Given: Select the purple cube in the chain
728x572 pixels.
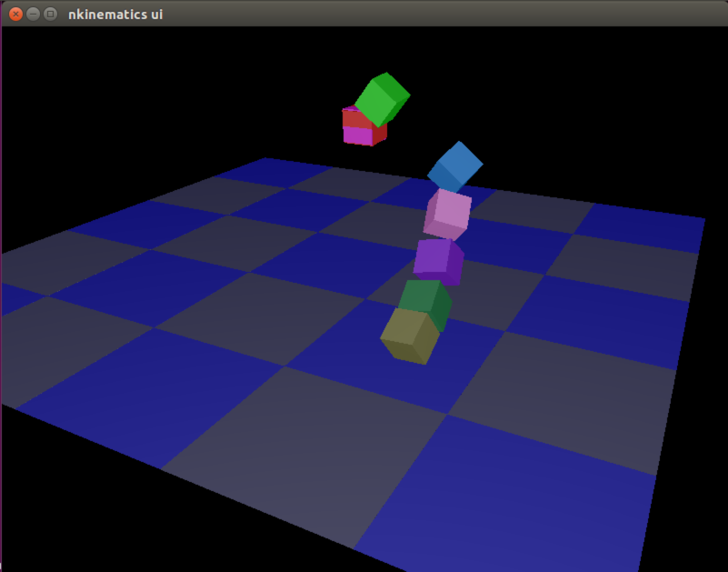Looking at the screenshot, I should point(439,262).
